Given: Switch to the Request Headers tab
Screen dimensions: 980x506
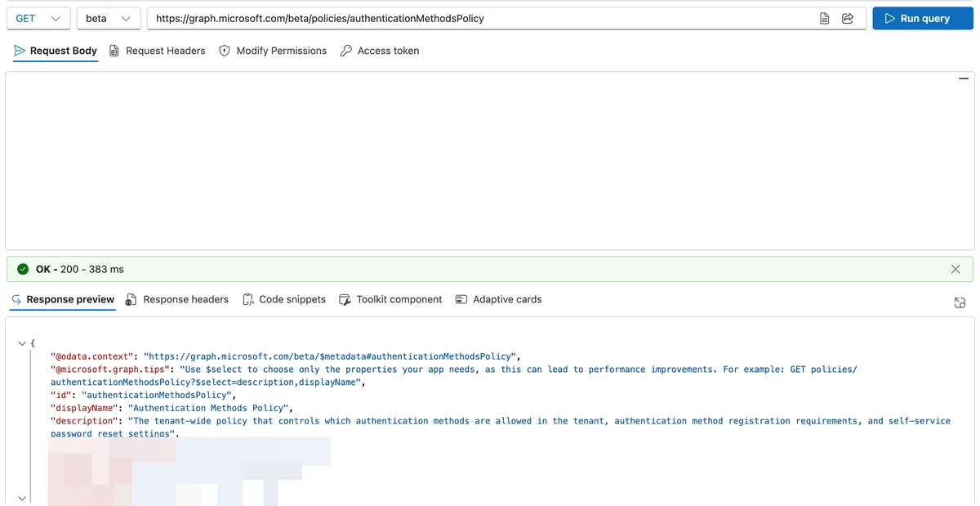Looking at the screenshot, I should (x=158, y=51).
